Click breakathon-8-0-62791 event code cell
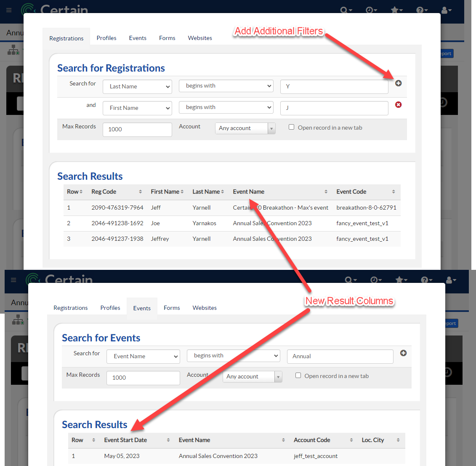The width and height of the screenshot is (476, 466). [366, 208]
